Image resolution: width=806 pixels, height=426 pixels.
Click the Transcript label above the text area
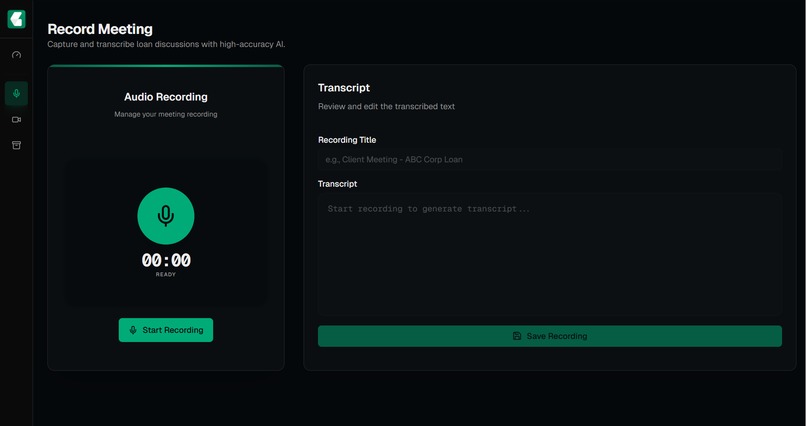[x=337, y=183]
